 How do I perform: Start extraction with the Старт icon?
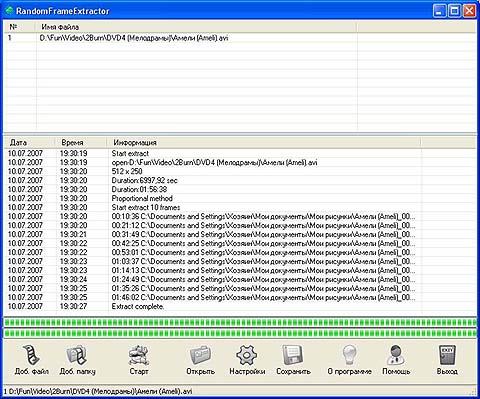(x=138, y=355)
